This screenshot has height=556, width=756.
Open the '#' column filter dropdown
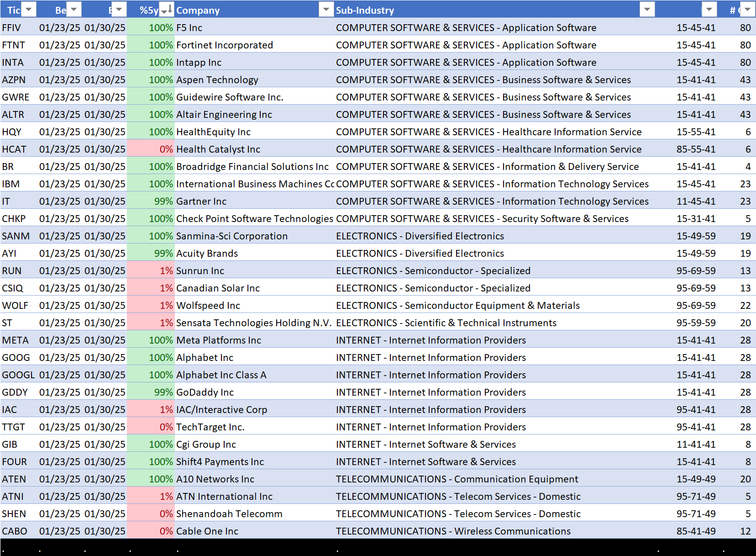click(747, 9)
